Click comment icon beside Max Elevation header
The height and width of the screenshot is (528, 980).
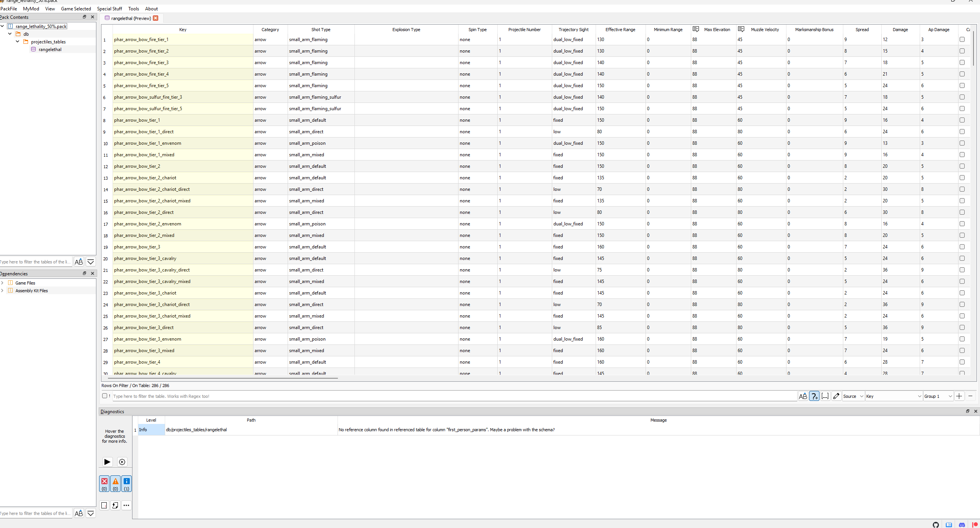(x=696, y=29)
